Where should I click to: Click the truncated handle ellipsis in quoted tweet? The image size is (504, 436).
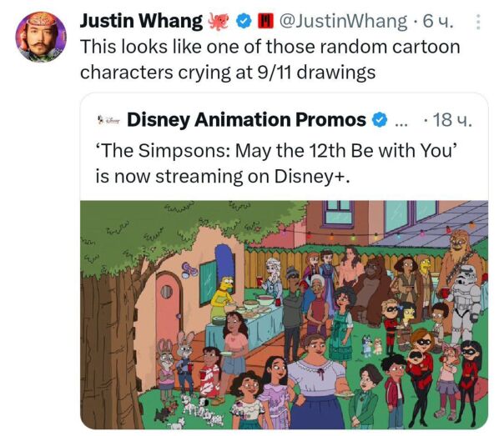click(401, 123)
